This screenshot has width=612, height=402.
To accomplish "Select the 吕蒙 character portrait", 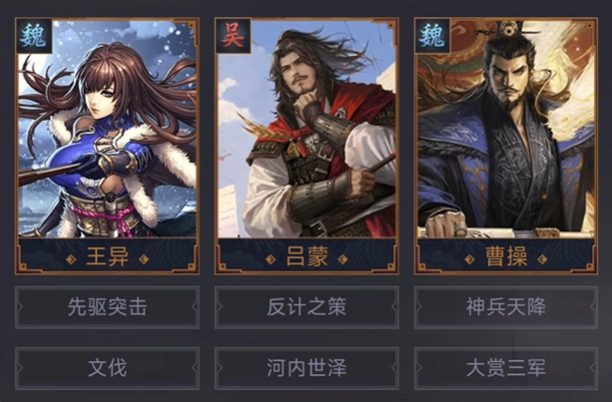I will pyautogui.click(x=307, y=129).
